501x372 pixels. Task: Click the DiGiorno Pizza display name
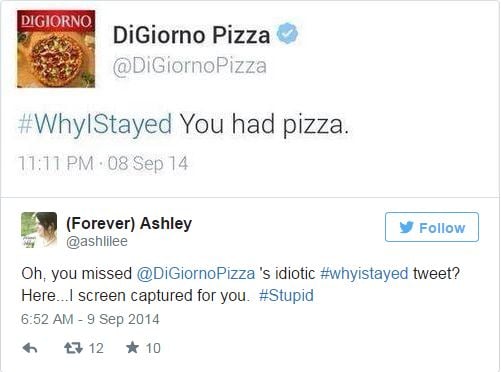tap(191, 35)
